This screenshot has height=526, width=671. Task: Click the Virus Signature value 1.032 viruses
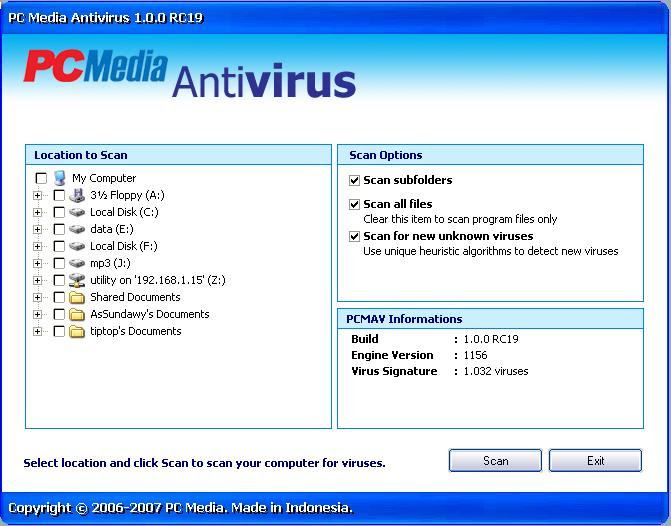click(x=496, y=371)
